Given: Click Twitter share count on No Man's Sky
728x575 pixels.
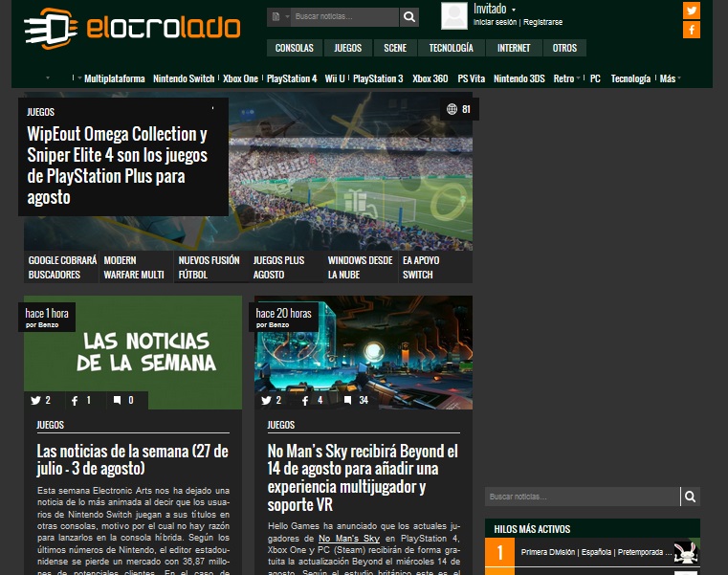Looking at the screenshot, I should [271, 400].
